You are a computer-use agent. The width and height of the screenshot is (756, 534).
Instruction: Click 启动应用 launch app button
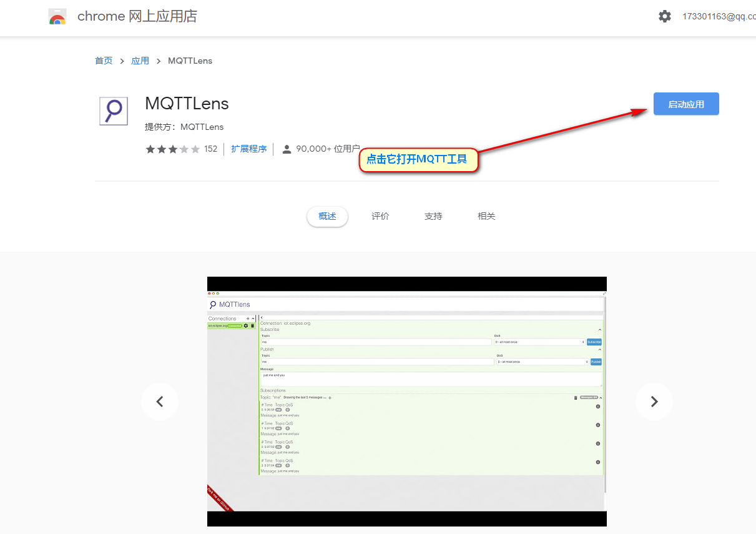click(x=686, y=104)
